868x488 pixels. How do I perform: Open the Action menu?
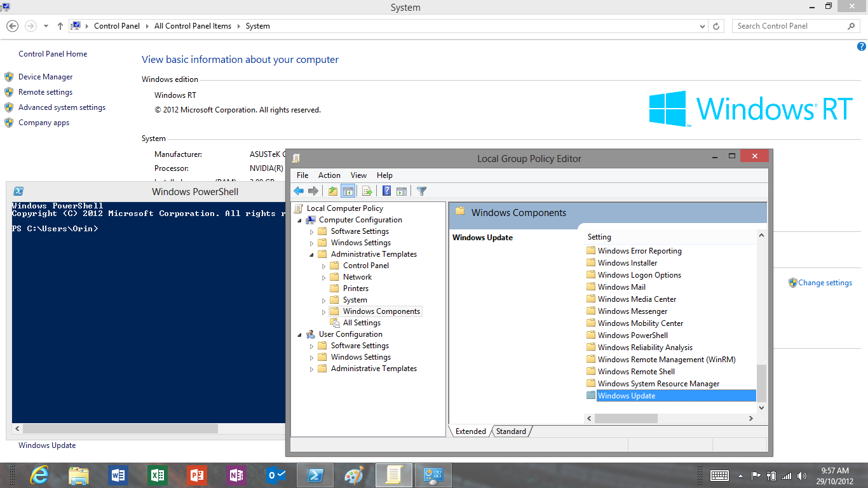(x=329, y=175)
